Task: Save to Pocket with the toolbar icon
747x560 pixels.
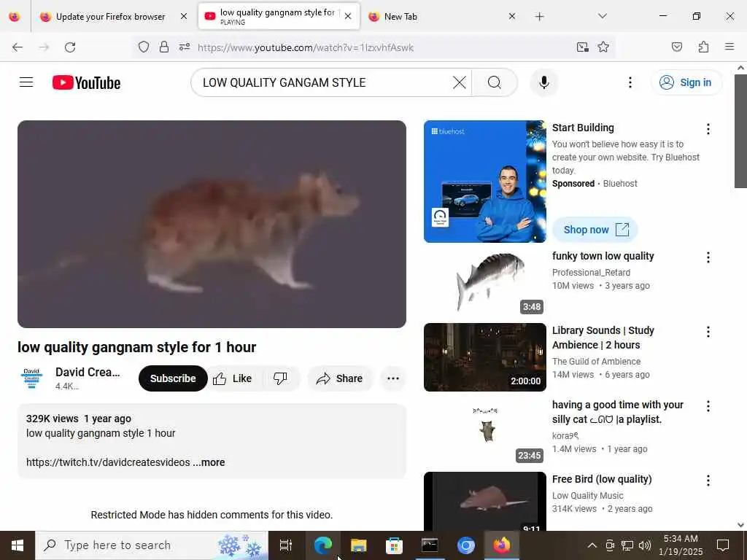Action: (x=676, y=47)
